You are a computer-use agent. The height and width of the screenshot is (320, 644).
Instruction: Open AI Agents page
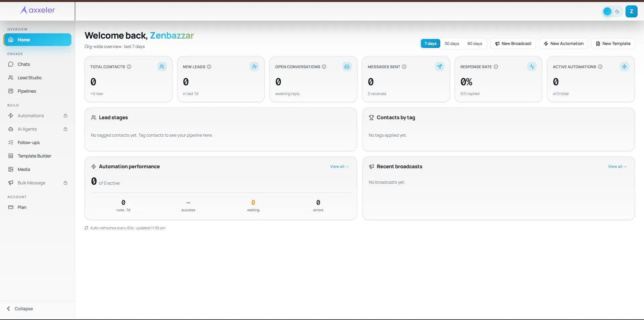(x=37, y=129)
